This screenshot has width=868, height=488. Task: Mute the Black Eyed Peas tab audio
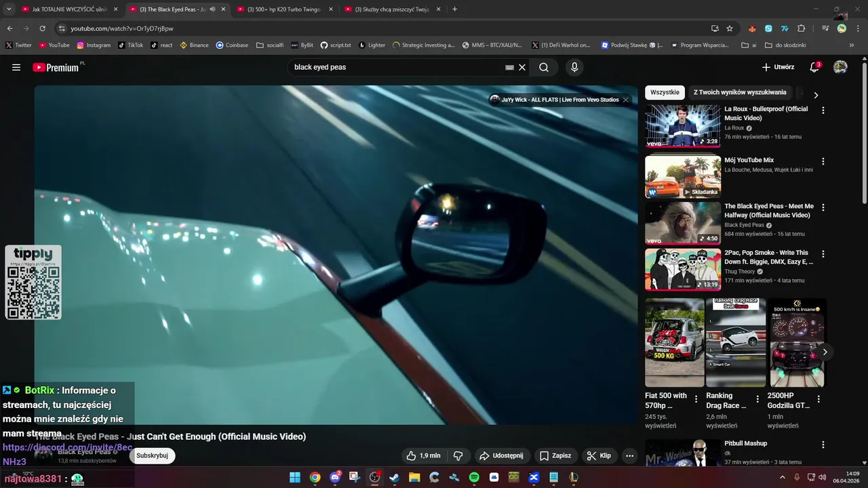pos(212,9)
